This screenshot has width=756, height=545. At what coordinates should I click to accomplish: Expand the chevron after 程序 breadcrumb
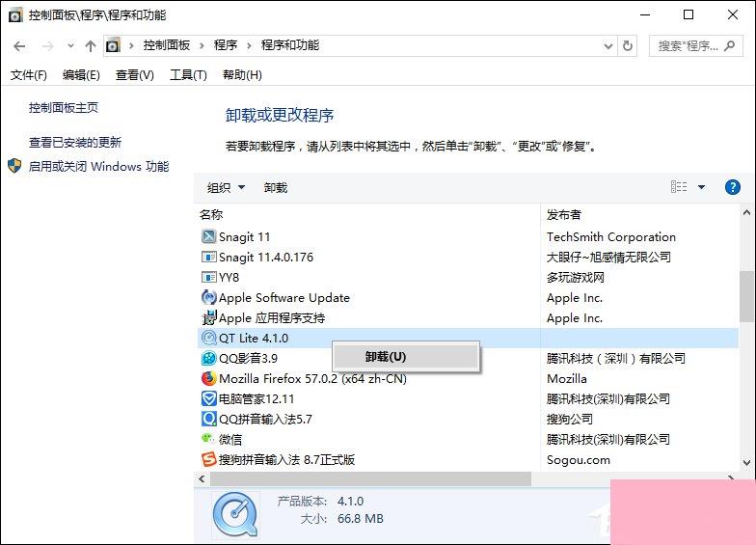(x=249, y=46)
